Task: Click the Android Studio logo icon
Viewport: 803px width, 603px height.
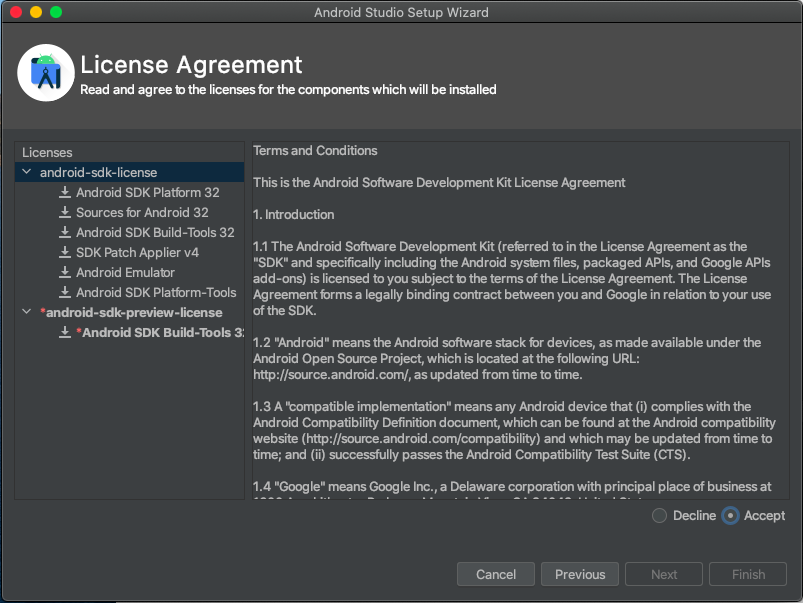Action: 46,73
